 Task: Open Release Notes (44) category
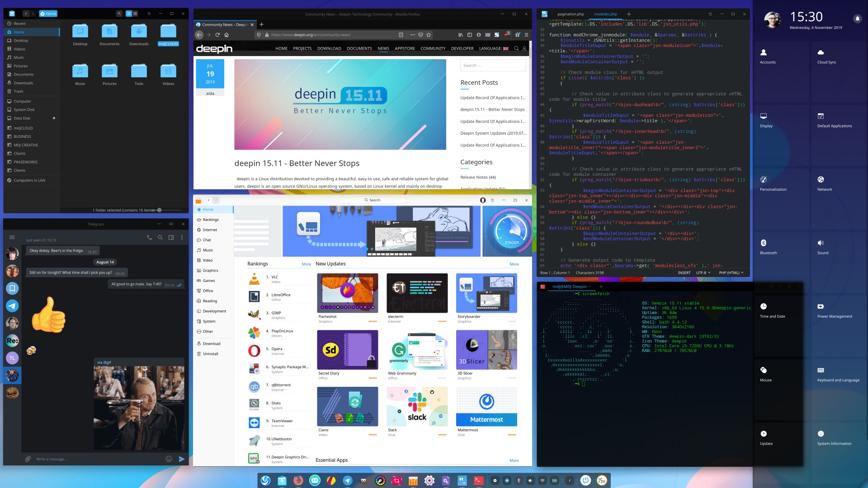click(478, 177)
